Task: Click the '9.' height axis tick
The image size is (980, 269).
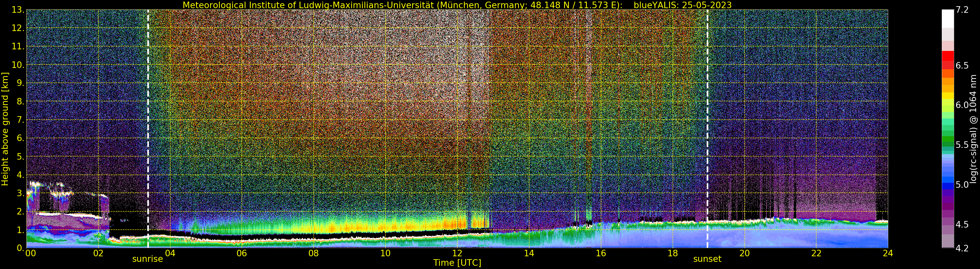Action: (x=21, y=83)
